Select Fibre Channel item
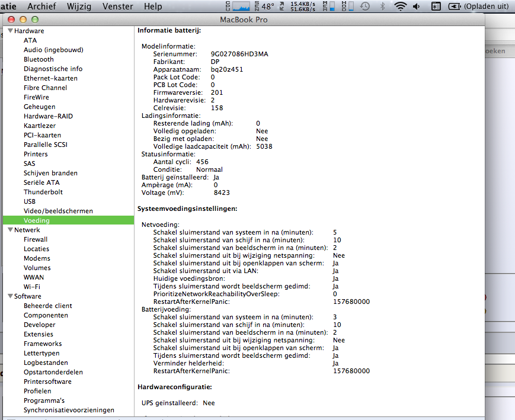The image size is (515, 420). [x=45, y=88]
